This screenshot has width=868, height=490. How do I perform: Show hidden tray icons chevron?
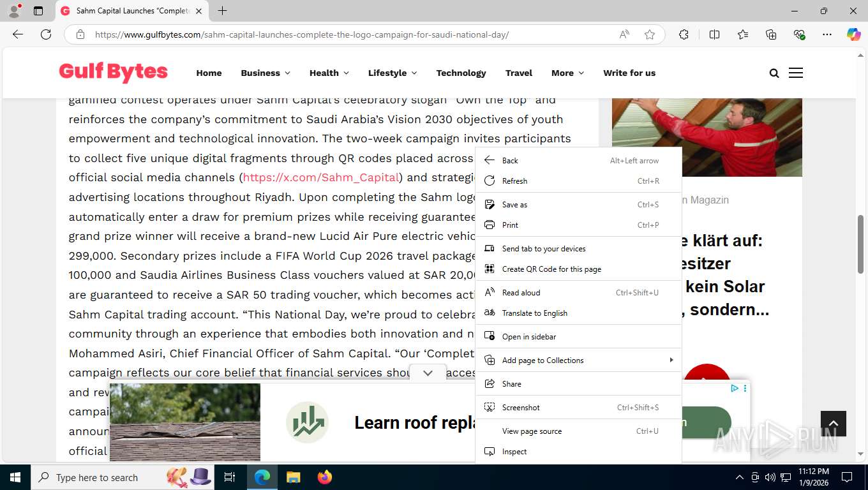pyautogui.click(x=740, y=477)
